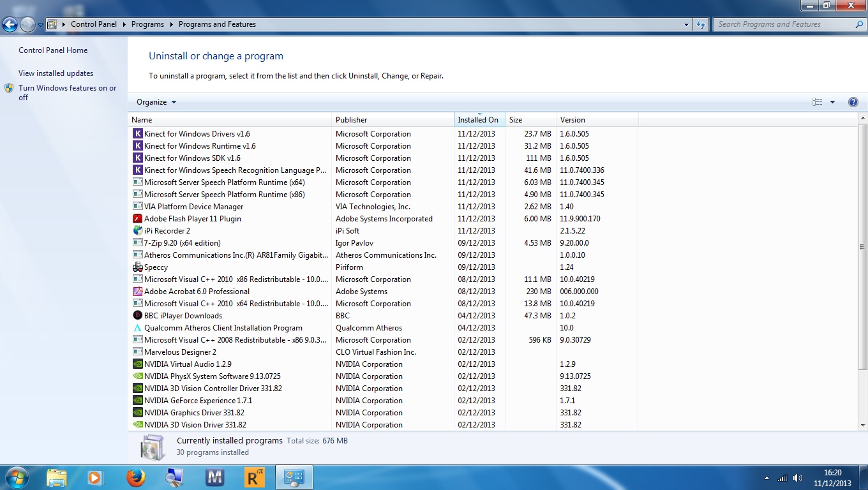Image resolution: width=868 pixels, height=490 pixels.
Task: Click the volume speaker tray icon
Action: coord(797,478)
